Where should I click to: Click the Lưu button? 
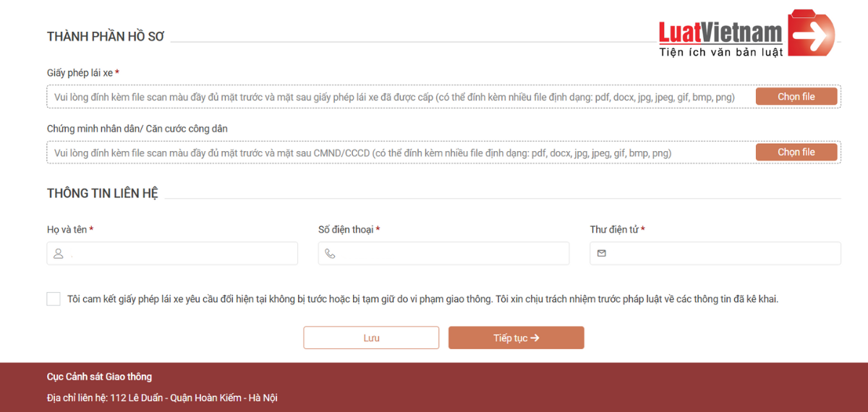[371, 338]
